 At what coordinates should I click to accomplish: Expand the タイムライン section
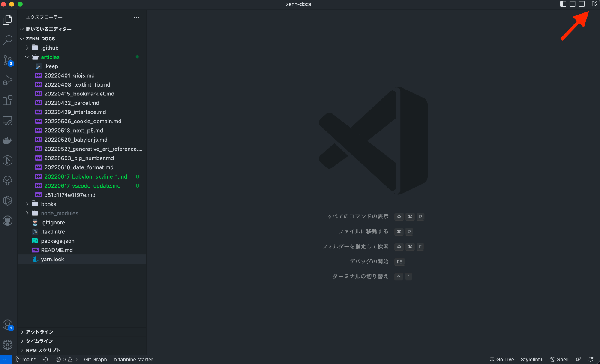click(x=82, y=341)
